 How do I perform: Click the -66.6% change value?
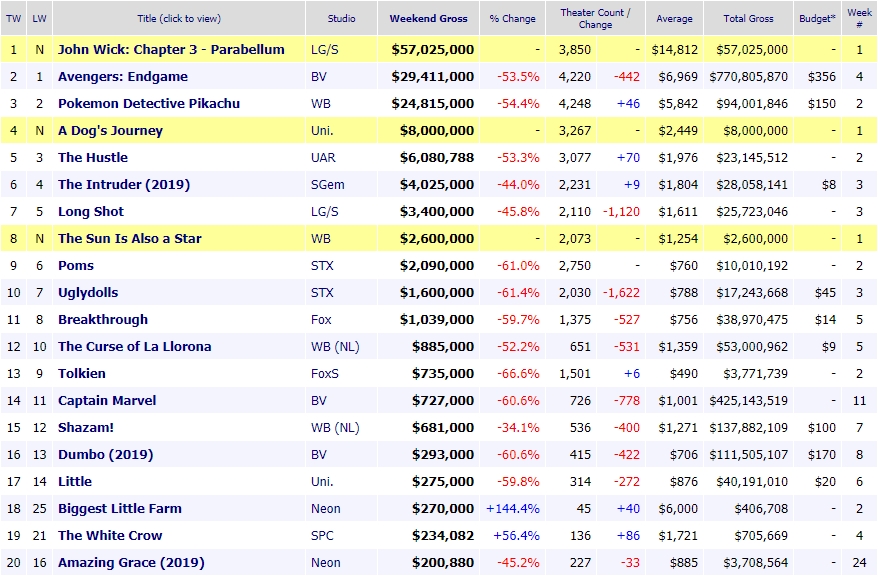(519, 374)
